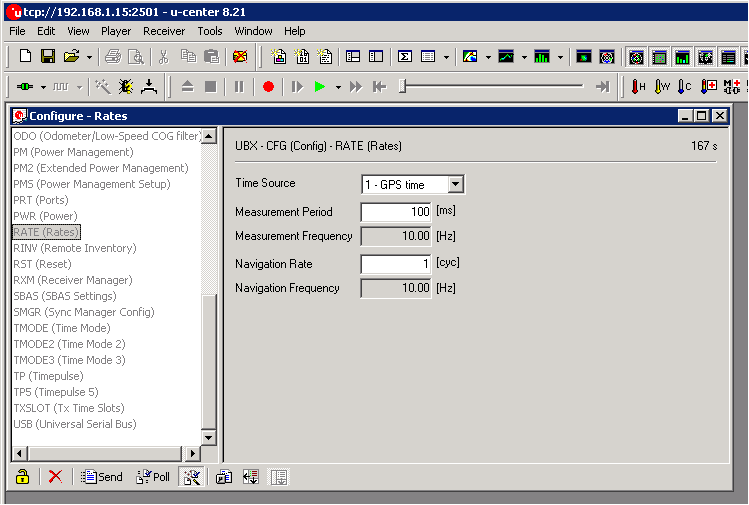Perform a Warmstart with the yellow W icon
Viewport: 749px width, 505px height.
tap(662, 86)
